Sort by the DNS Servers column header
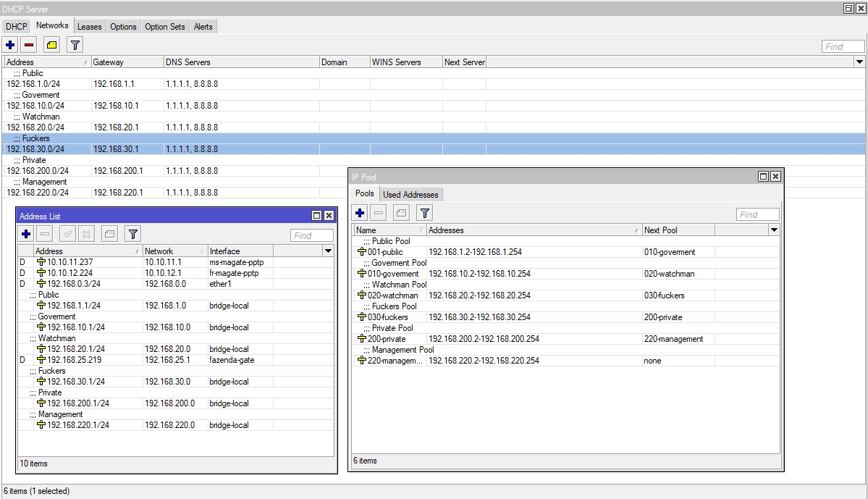The width and height of the screenshot is (868, 499). click(241, 62)
